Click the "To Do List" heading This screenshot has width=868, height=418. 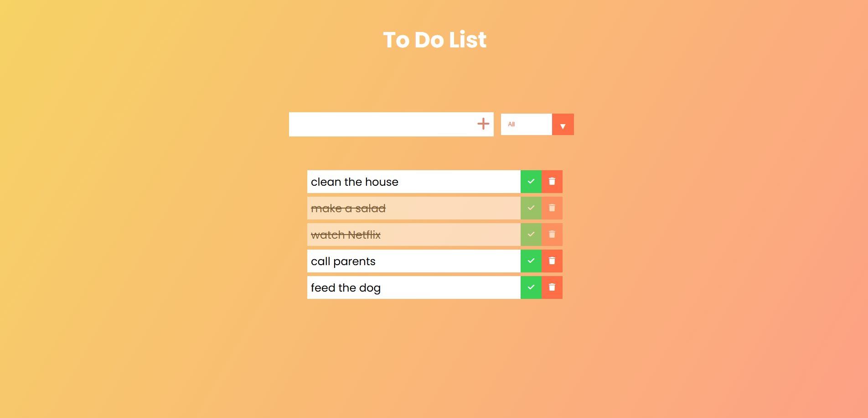(x=434, y=40)
